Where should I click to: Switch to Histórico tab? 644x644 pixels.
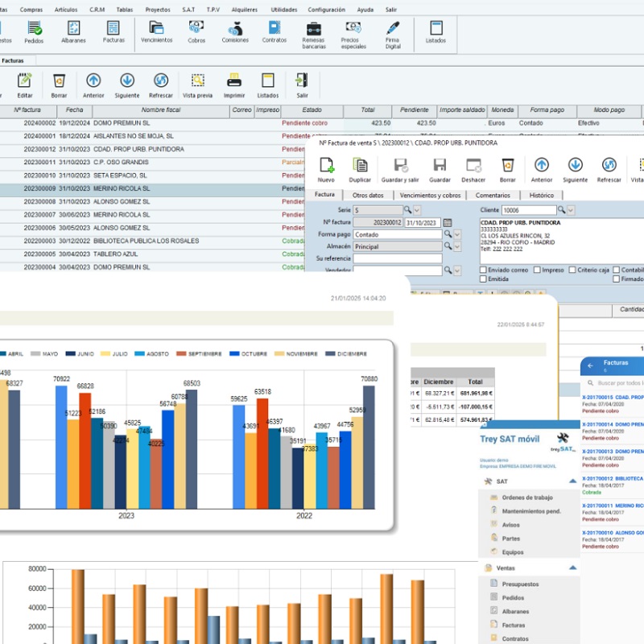541,195
